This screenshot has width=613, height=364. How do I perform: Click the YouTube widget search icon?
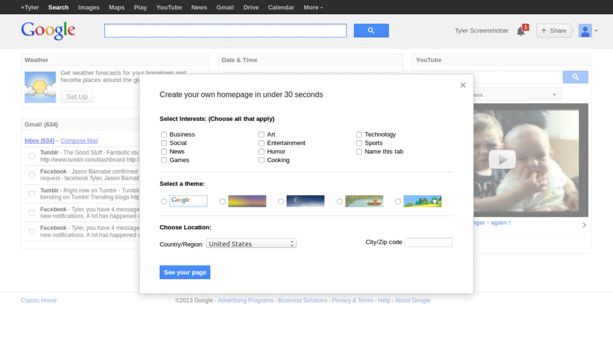pos(575,77)
